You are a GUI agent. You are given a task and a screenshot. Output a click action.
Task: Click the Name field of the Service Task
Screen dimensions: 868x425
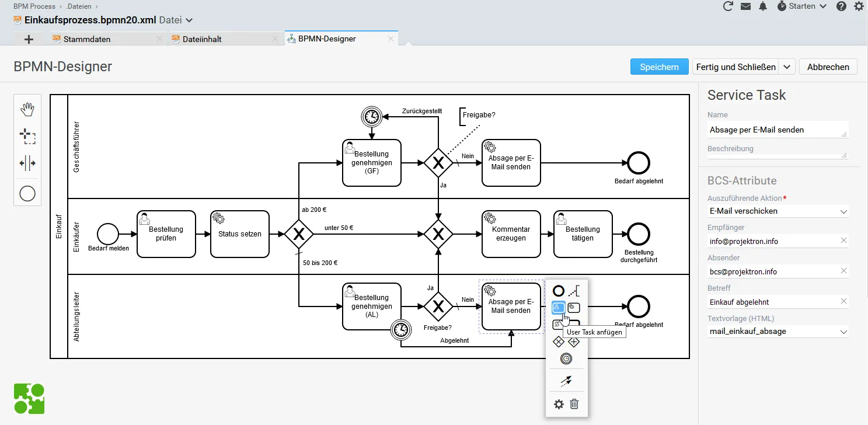[778, 130]
